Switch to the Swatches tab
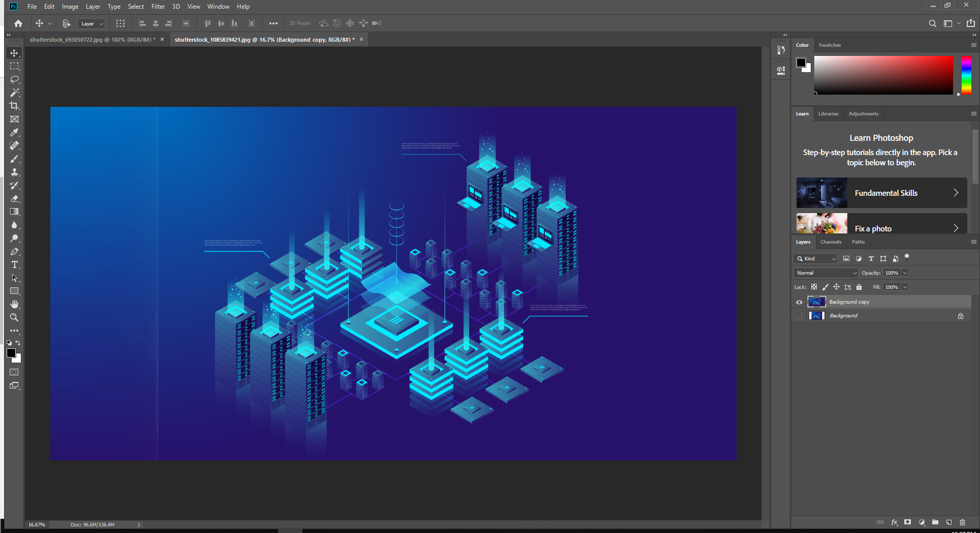Image resolution: width=980 pixels, height=533 pixels. [x=830, y=45]
